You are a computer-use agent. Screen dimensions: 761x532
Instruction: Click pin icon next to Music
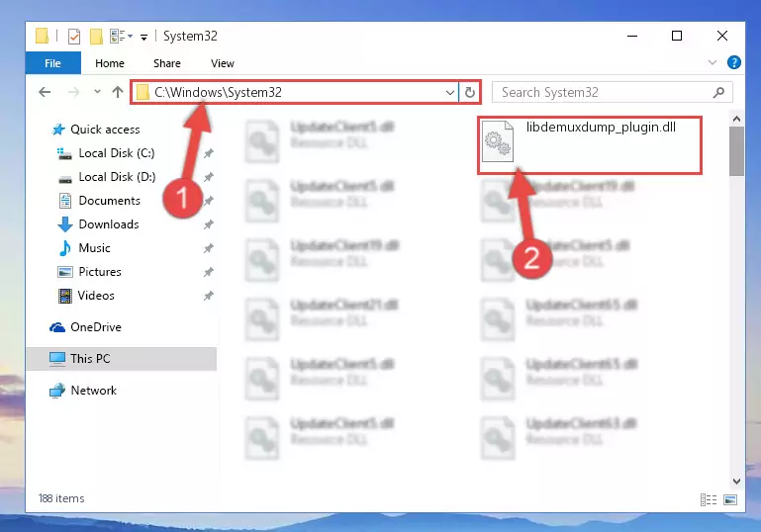click(208, 248)
